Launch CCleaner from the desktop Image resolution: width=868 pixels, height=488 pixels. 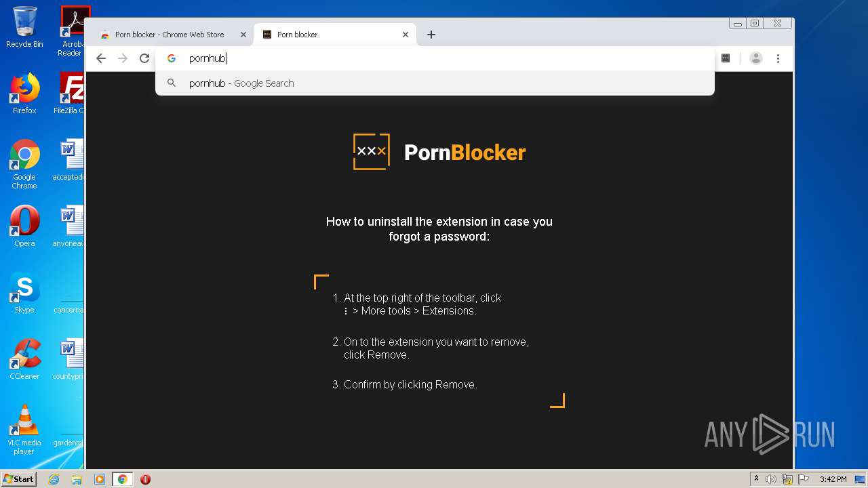pyautogui.click(x=24, y=359)
